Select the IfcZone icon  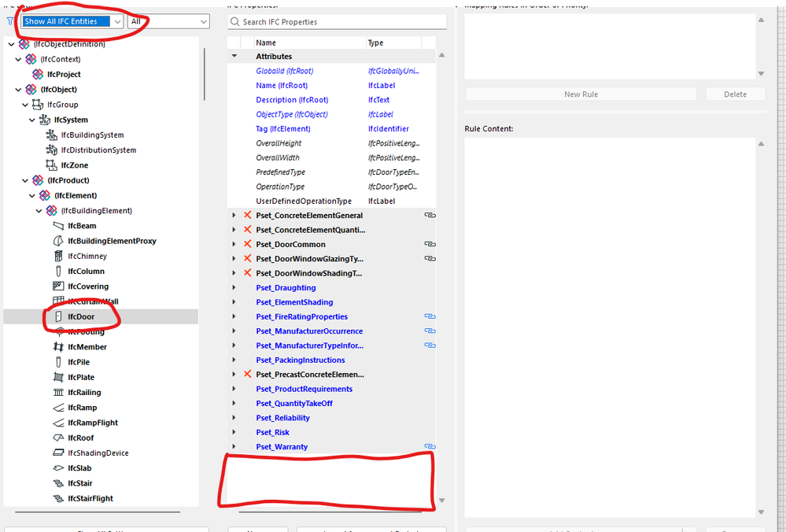point(51,165)
